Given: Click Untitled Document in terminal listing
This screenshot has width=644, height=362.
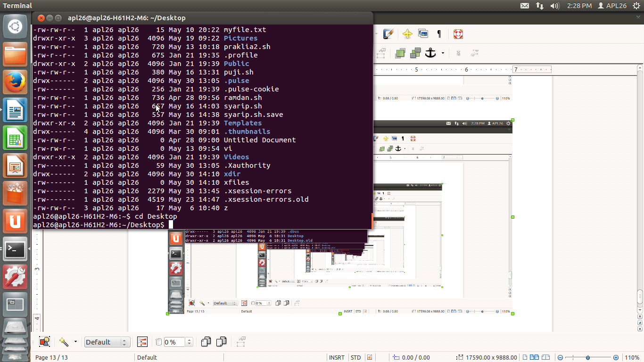Looking at the screenshot, I should coord(260,140).
